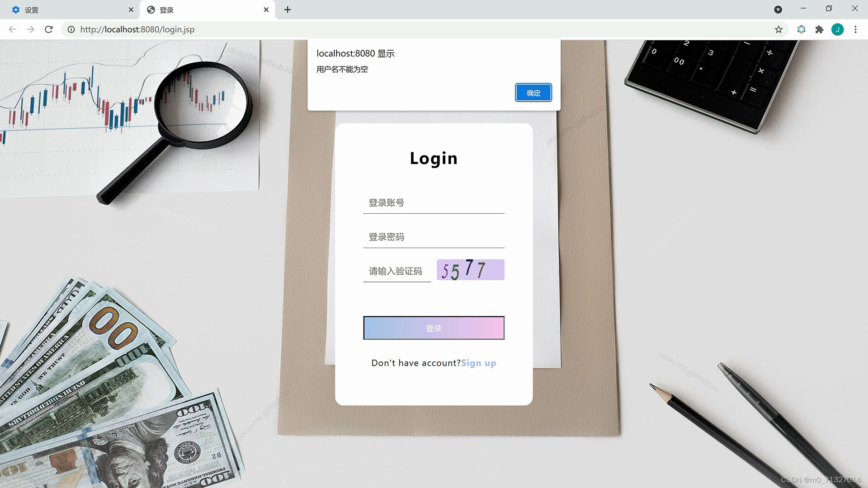
Task: Click the 请输入验证码 captcha field
Action: (x=397, y=271)
